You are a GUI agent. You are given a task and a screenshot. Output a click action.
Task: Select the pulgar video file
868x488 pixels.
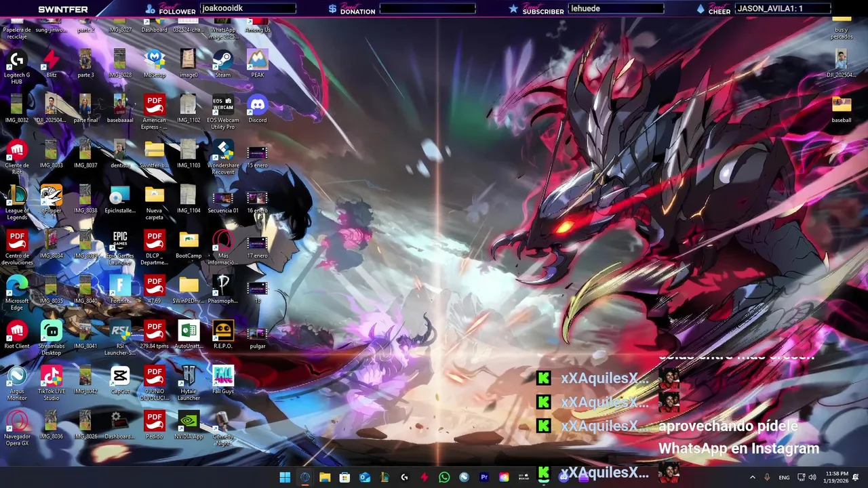click(x=258, y=335)
